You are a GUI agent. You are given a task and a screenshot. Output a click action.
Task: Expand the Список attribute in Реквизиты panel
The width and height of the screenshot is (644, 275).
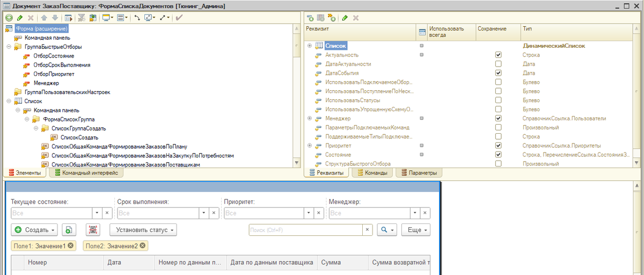pyautogui.click(x=310, y=46)
